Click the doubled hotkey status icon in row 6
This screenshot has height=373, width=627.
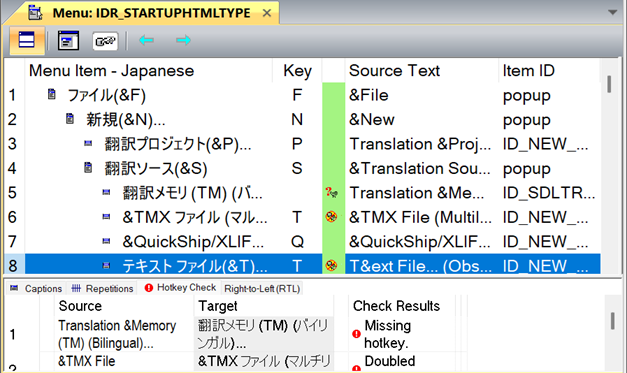tap(331, 217)
